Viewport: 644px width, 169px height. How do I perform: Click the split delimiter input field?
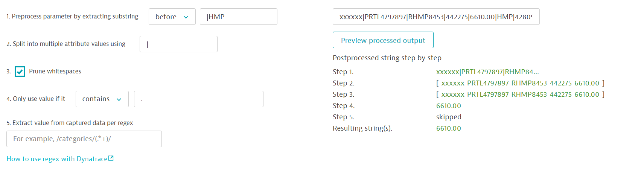pos(178,44)
